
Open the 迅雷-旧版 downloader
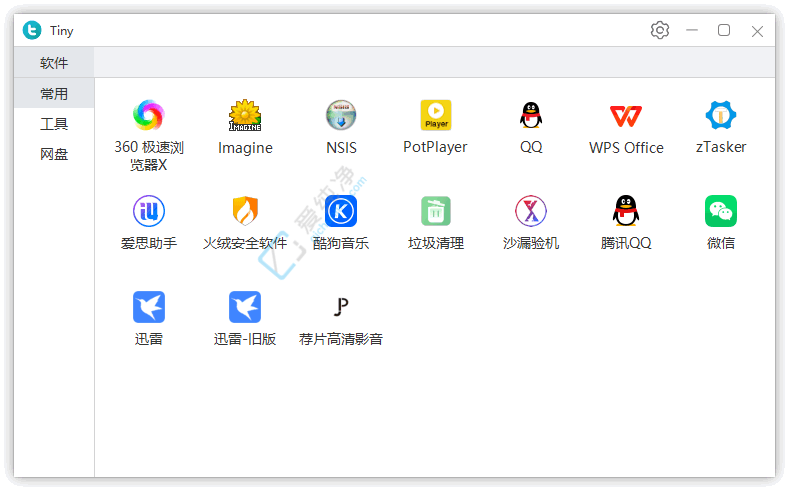pyautogui.click(x=245, y=307)
